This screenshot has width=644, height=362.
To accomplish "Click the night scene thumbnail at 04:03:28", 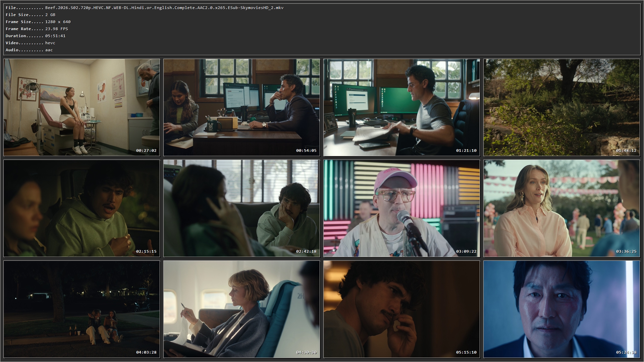I will pyautogui.click(x=82, y=309).
